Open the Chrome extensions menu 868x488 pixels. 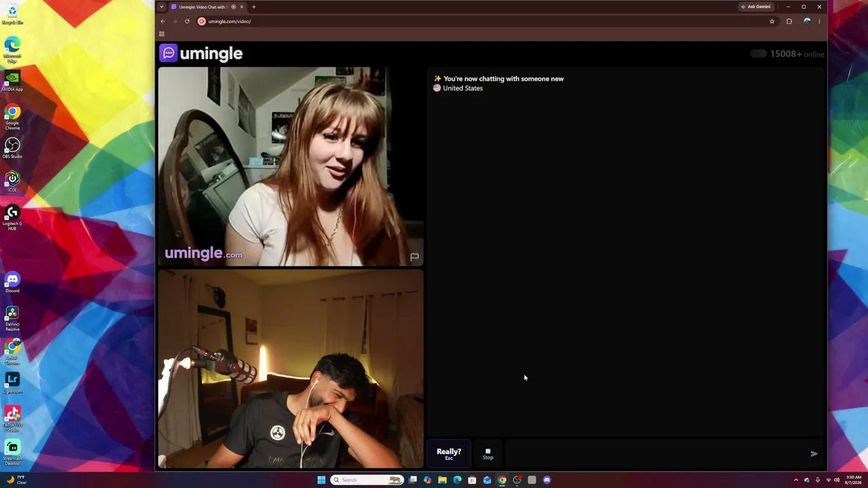pos(789,21)
